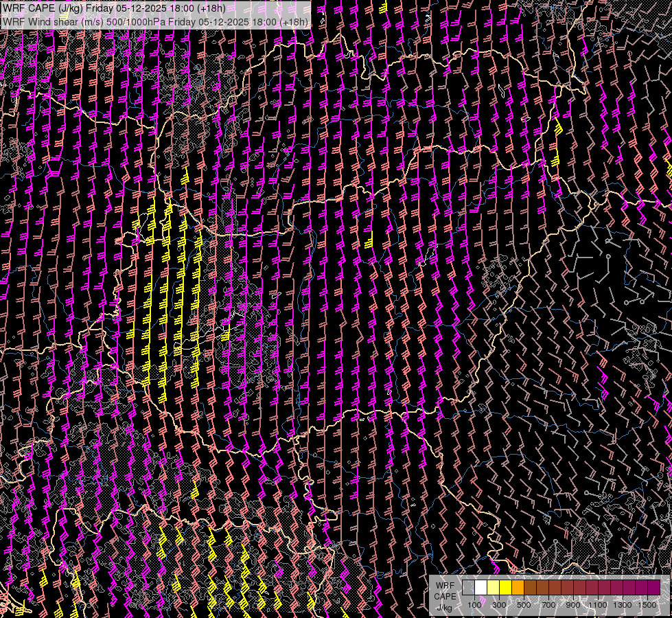Click the first brown swatch after orange
The image size is (672, 618).
coord(530,587)
